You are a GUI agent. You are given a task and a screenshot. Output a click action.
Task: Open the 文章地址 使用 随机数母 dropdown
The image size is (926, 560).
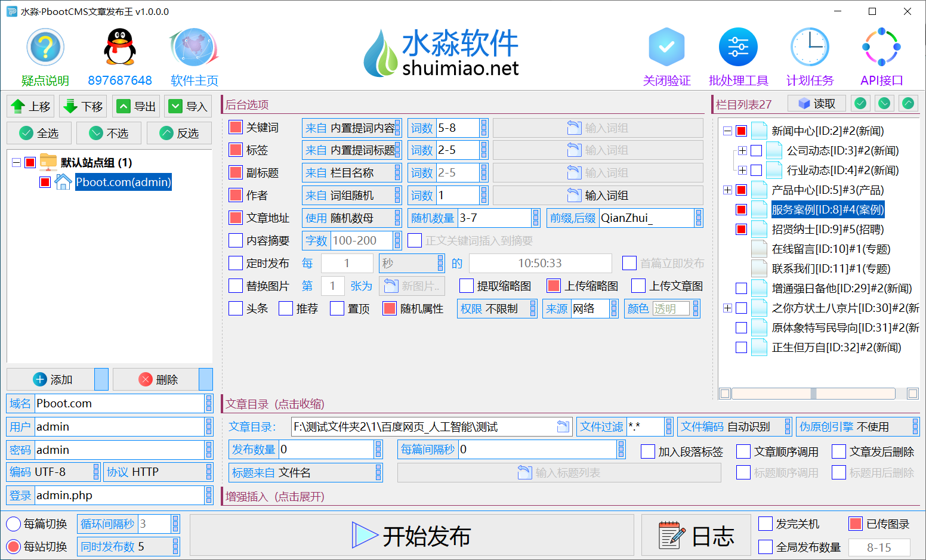click(351, 218)
